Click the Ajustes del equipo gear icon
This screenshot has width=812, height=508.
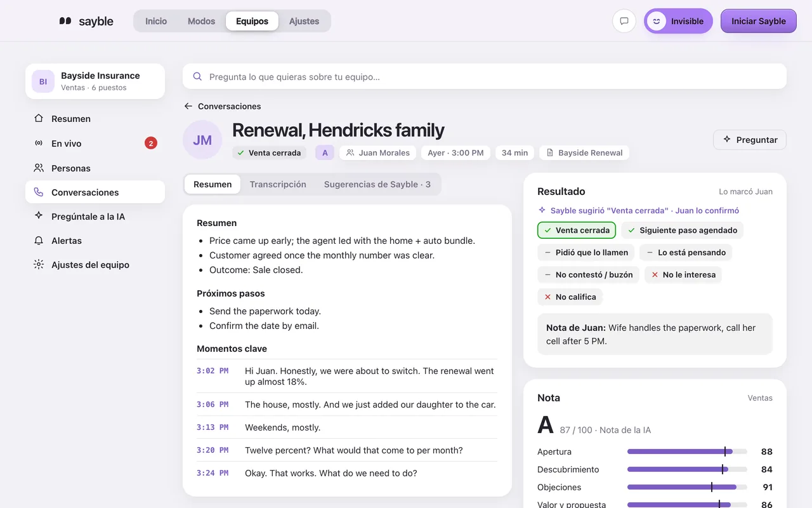coord(39,264)
